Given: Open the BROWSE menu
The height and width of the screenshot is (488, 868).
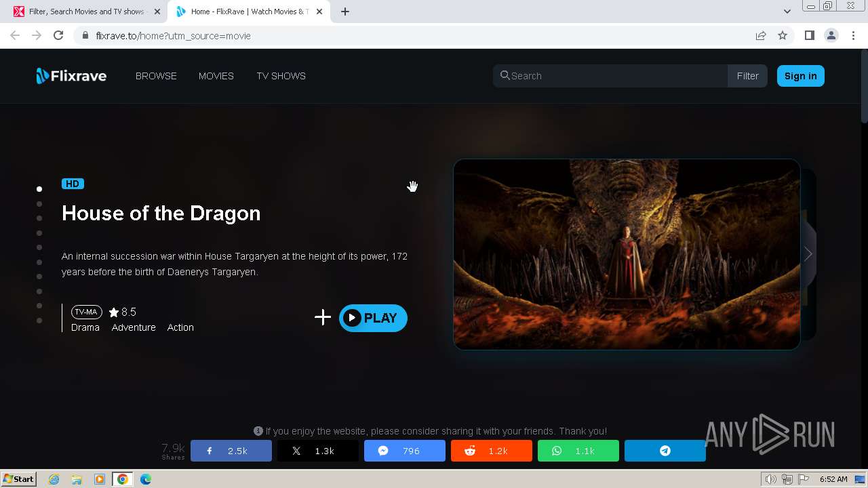Looking at the screenshot, I should (156, 76).
